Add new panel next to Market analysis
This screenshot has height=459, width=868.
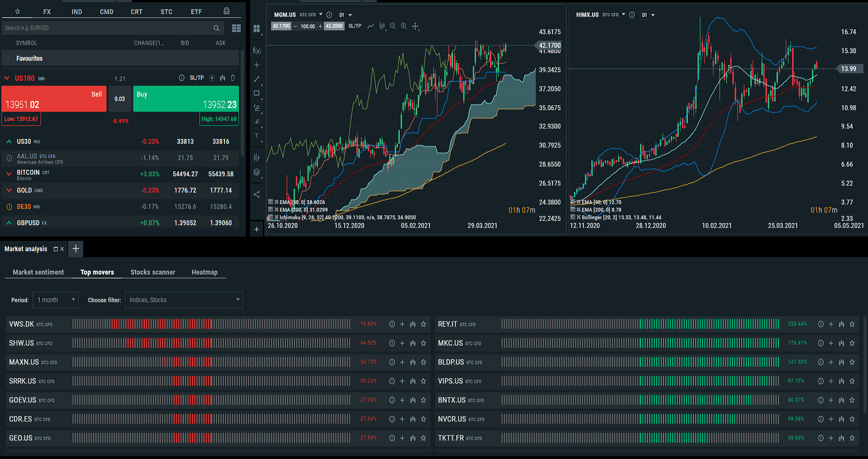[76, 249]
